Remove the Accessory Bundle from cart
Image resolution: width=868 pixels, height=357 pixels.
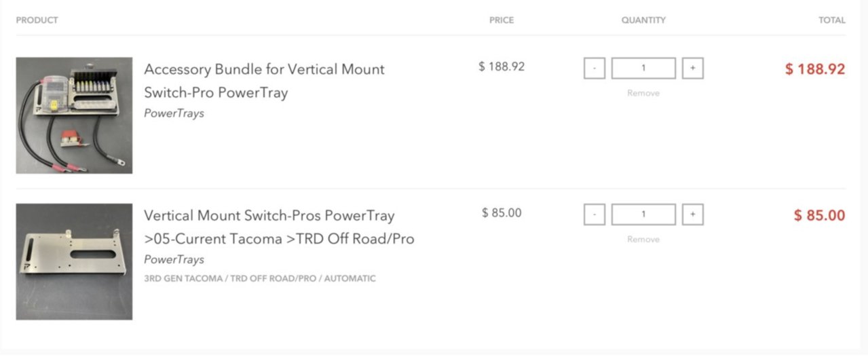coord(643,93)
